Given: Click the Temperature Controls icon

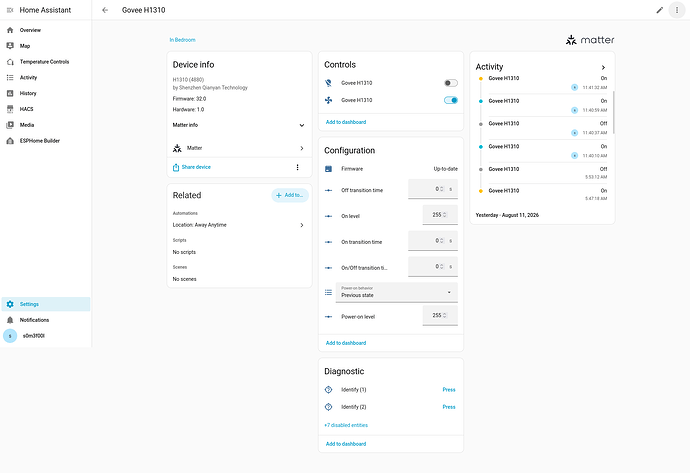Looking at the screenshot, I should tap(10, 62).
